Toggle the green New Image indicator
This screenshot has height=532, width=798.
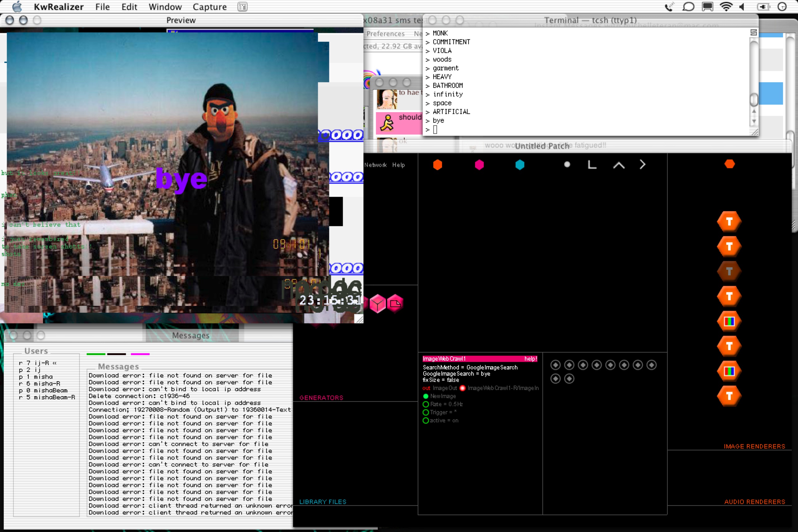coord(426,396)
